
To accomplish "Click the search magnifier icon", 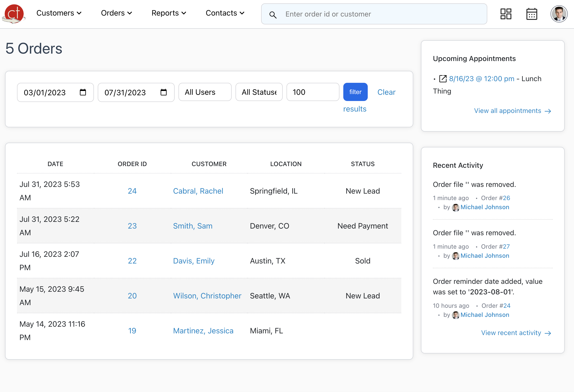I will (x=273, y=14).
